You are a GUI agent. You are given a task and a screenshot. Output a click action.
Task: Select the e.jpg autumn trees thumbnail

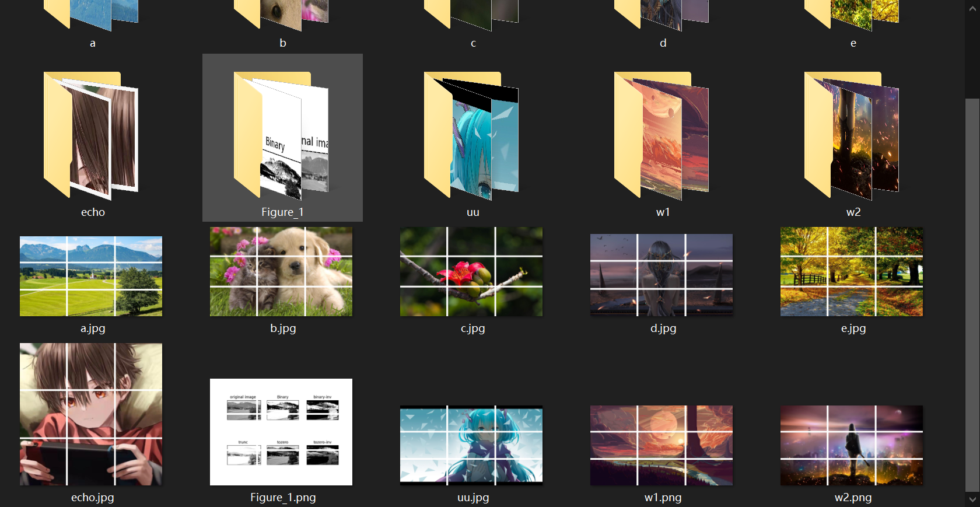(852, 271)
